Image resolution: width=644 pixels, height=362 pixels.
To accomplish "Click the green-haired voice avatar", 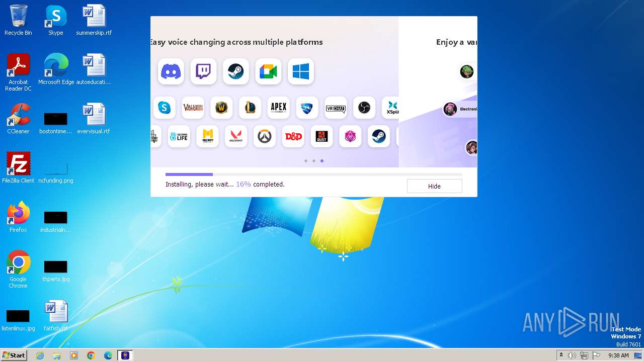I will 467,71.
